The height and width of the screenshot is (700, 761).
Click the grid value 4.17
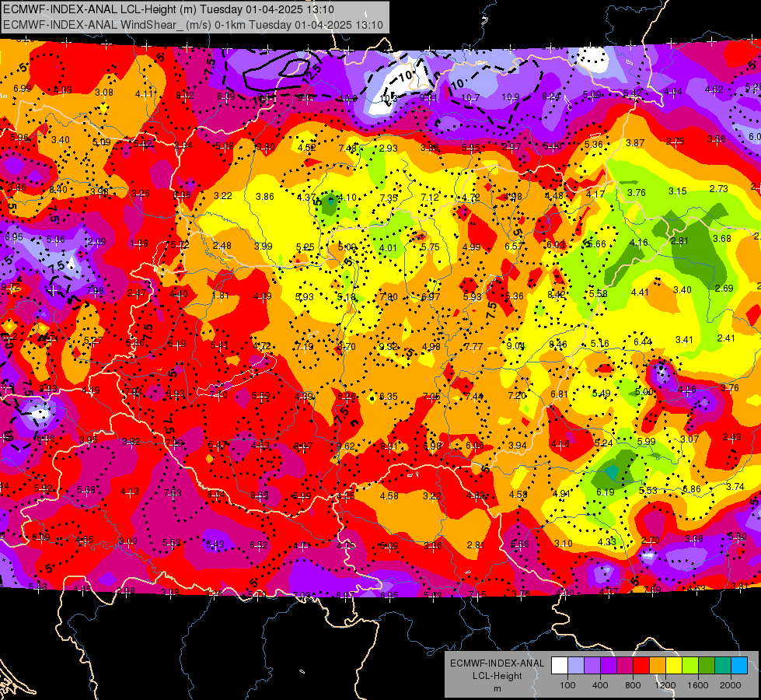[595, 194]
